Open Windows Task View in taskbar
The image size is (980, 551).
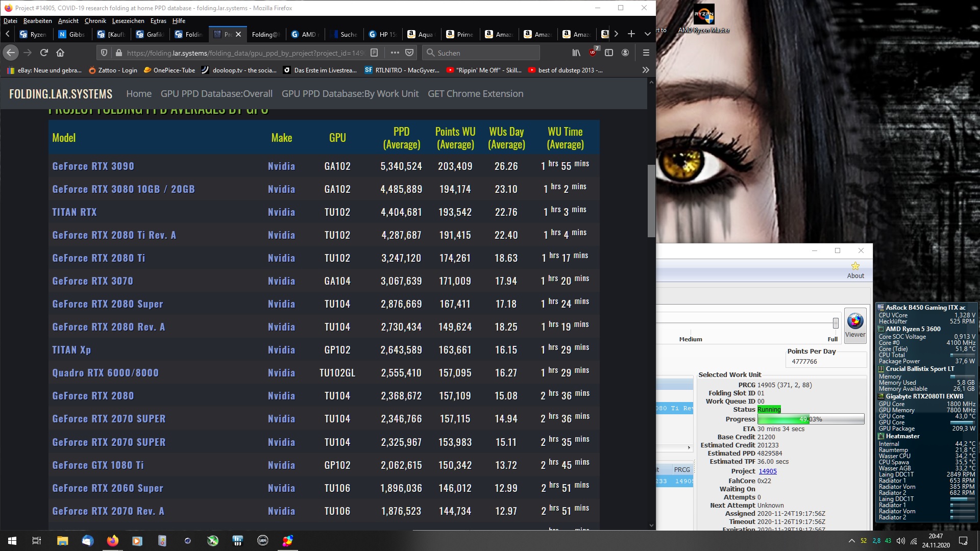point(37,541)
